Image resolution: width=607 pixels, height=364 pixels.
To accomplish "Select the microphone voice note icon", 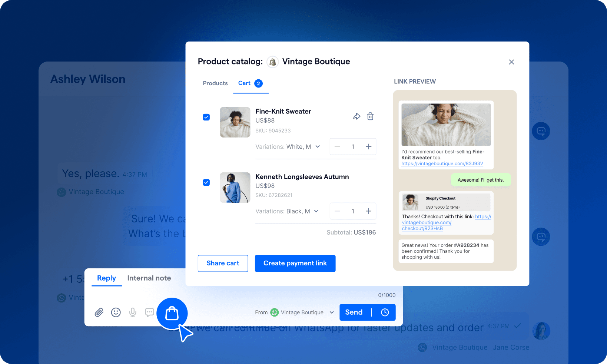I will pyautogui.click(x=132, y=312).
